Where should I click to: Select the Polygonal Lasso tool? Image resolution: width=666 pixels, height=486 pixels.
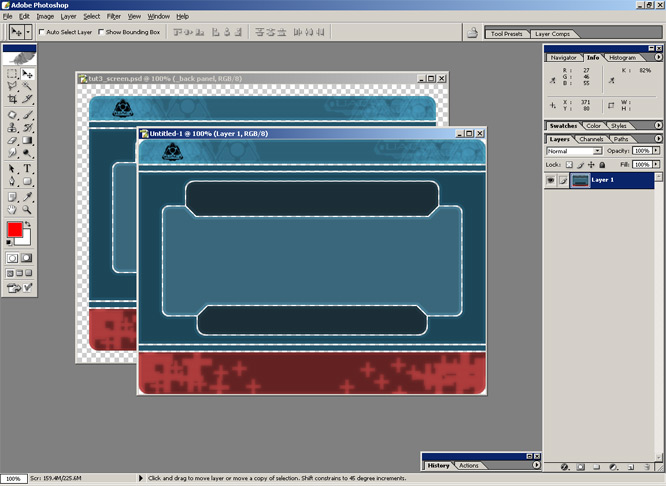pyautogui.click(x=12, y=86)
